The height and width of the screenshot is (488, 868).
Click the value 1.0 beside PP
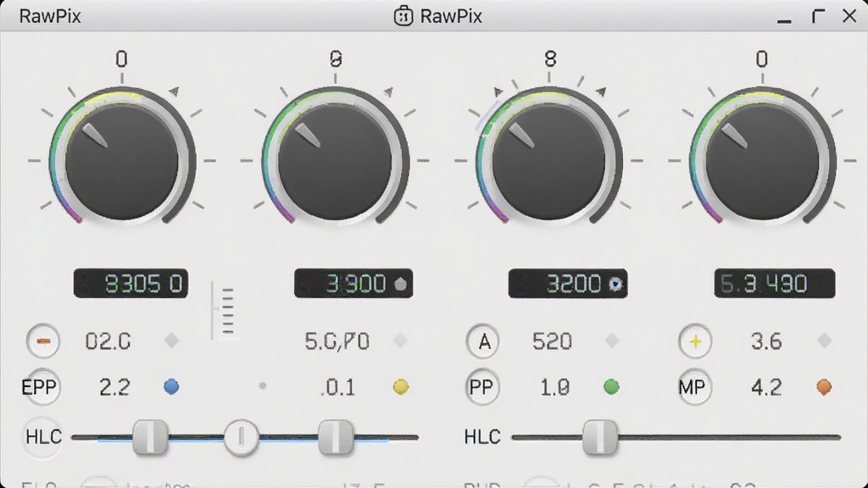[x=554, y=387]
